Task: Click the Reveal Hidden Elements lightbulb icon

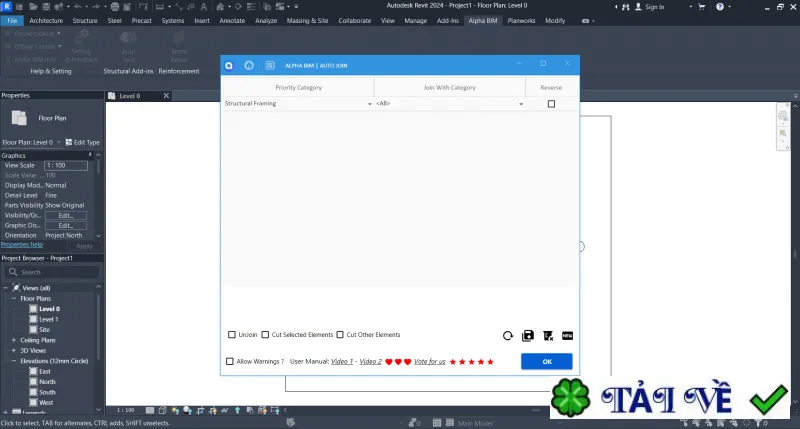Action: pos(237,410)
